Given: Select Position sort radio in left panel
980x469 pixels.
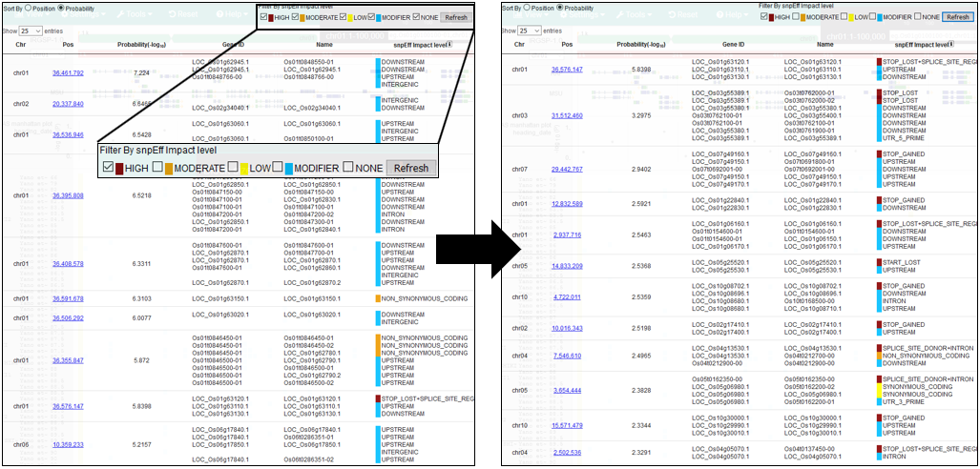Looking at the screenshot, I should [x=28, y=8].
